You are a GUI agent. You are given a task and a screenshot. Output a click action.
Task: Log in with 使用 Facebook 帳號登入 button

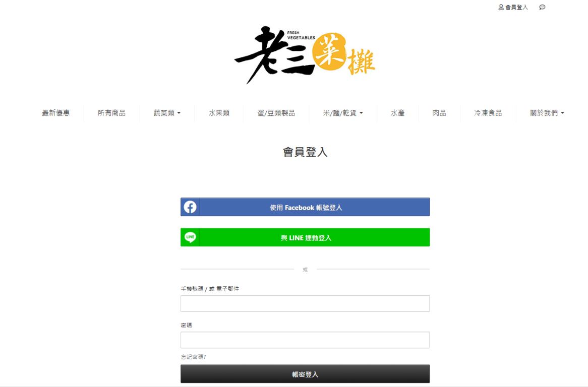point(305,207)
